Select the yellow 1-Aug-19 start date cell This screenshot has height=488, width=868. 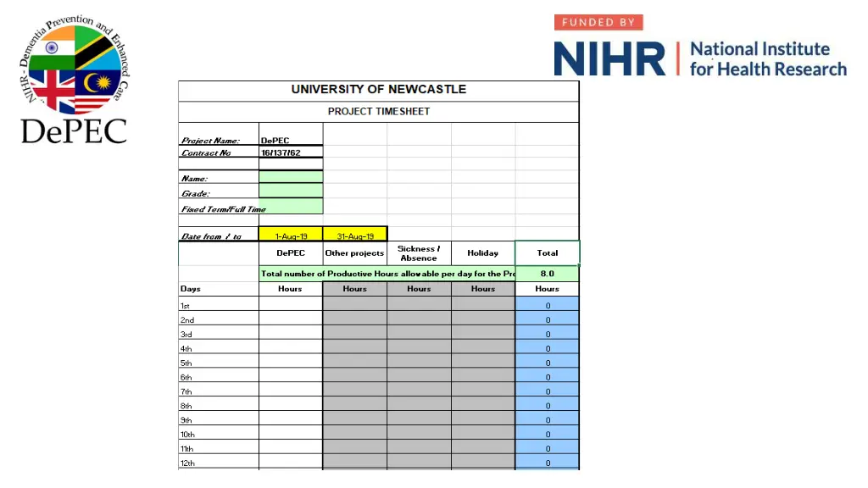(x=291, y=234)
